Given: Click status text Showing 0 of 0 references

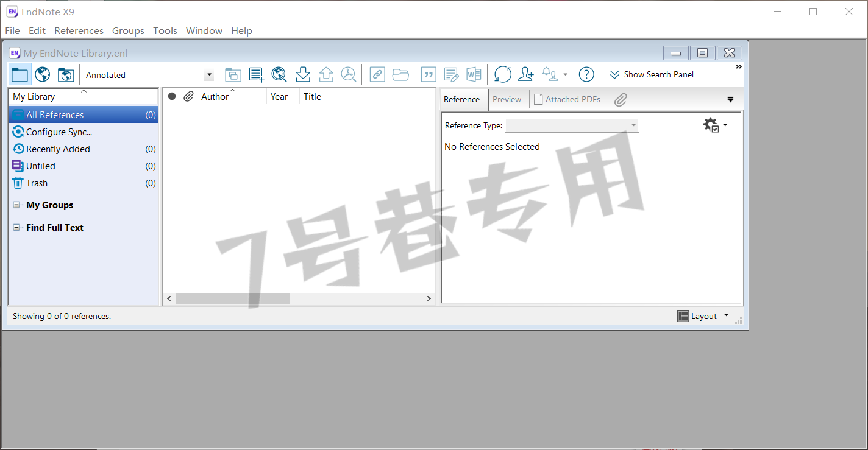Looking at the screenshot, I should (62, 316).
